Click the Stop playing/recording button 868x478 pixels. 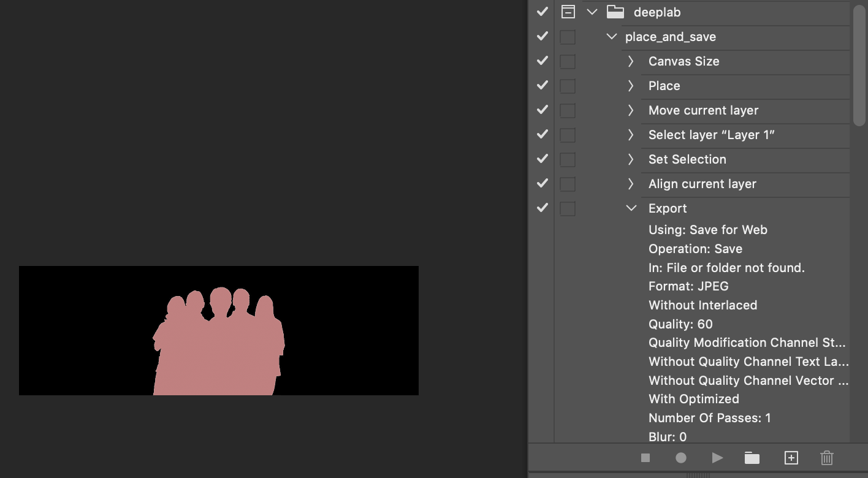[x=645, y=458]
